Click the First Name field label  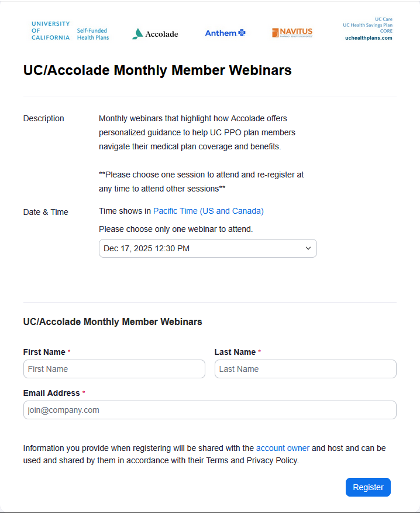[44, 352]
